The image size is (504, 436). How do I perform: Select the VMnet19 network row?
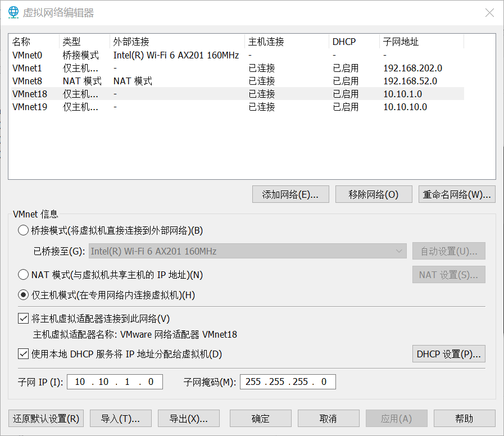click(238, 106)
